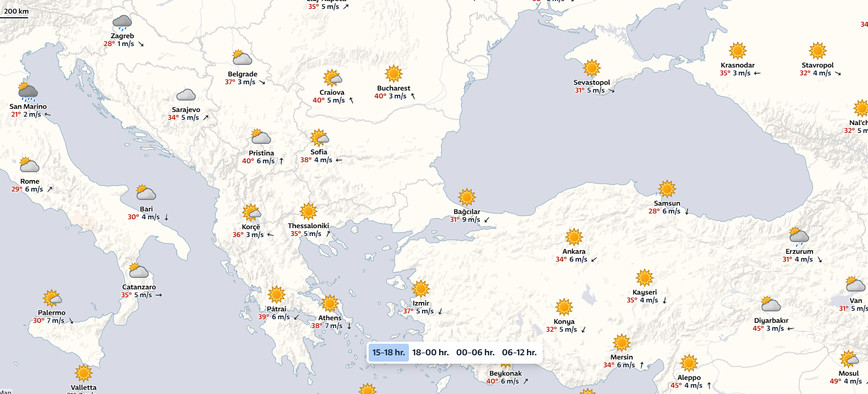Select the 15-18 hr. time tab
868x394 pixels.
coord(389,353)
